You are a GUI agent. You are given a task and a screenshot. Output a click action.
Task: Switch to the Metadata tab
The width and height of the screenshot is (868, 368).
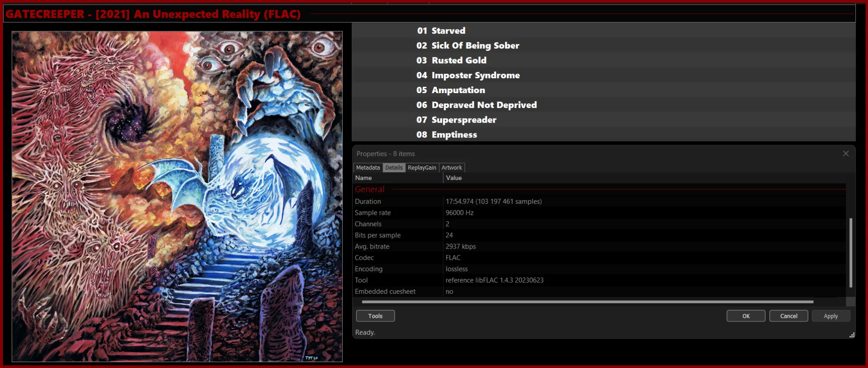(x=368, y=168)
